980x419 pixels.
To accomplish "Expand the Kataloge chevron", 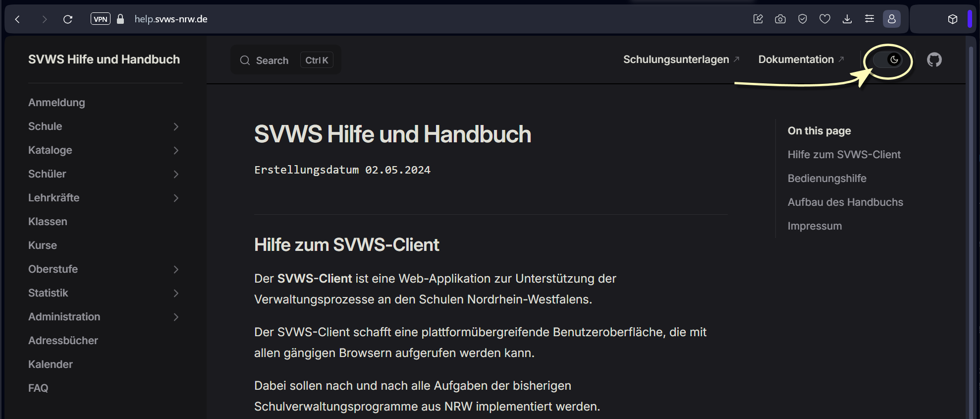I will pyautogui.click(x=176, y=150).
